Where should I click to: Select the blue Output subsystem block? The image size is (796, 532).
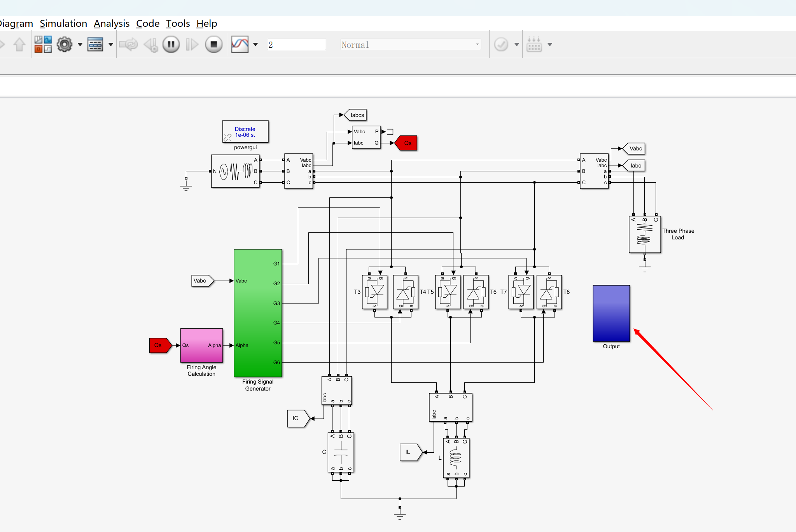pos(611,313)
